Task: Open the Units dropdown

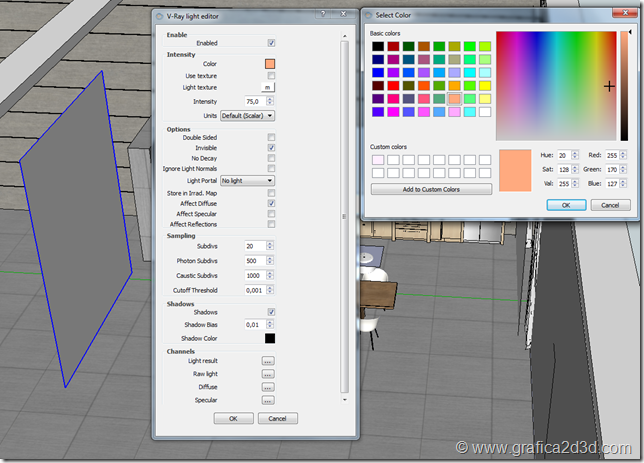Action: [x=248, y=115]
